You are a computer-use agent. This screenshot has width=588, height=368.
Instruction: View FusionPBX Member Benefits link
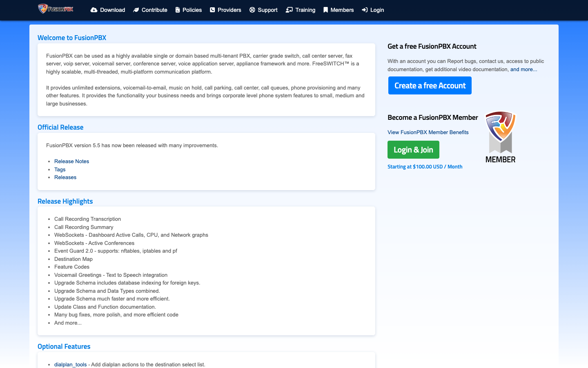tap(428, 132)
